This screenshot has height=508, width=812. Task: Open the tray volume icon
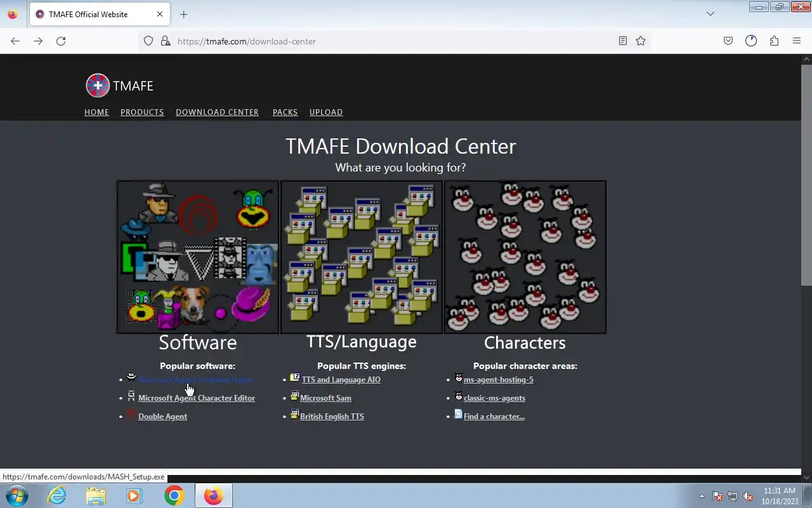749,496
